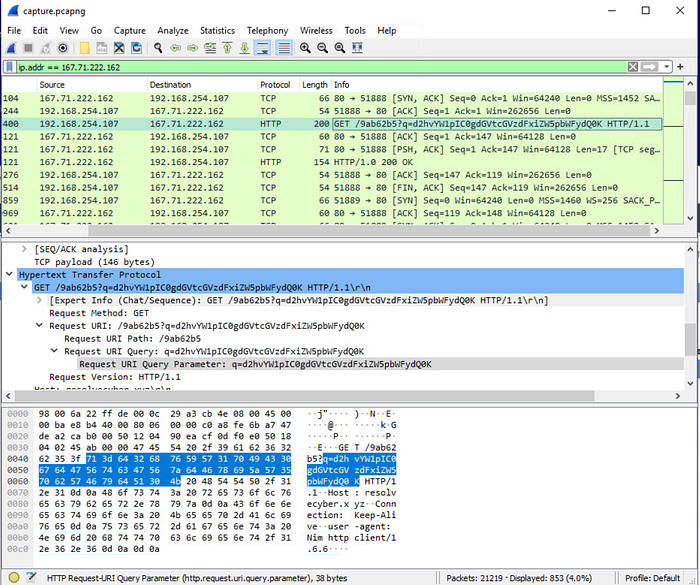Jump to the first packet

click(227, 48)
